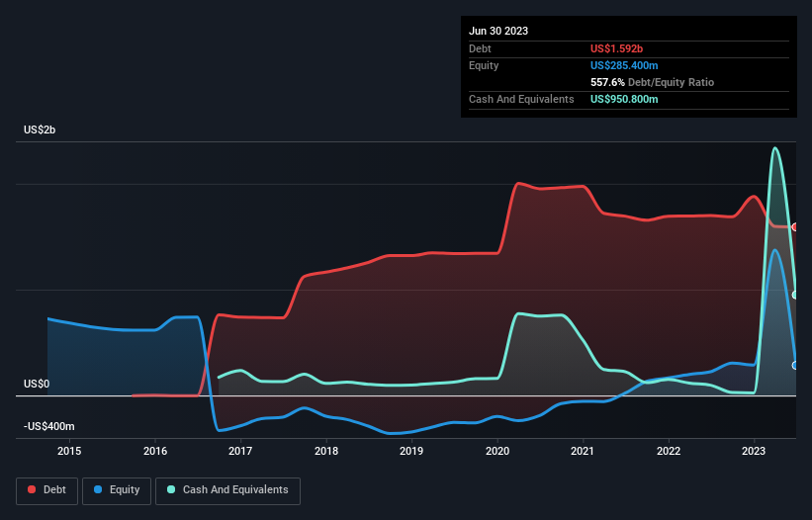Screen dimensions: 812x520
Task: Click the 2015 axis label
Action: point(69,451)
